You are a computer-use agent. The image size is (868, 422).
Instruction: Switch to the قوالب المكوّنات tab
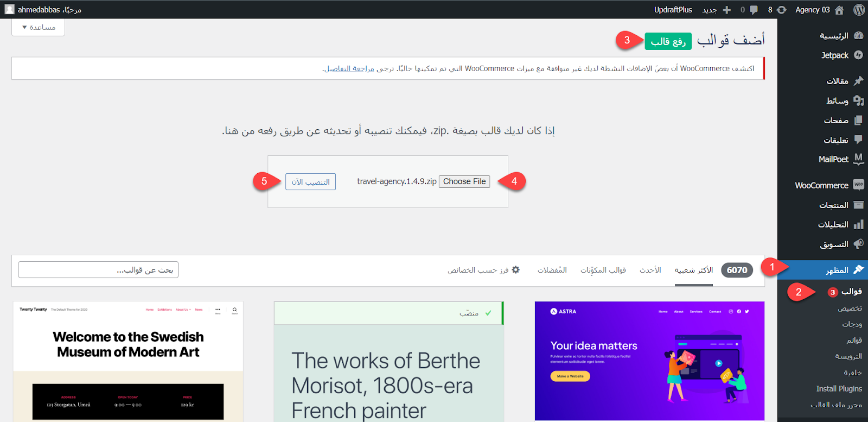coord(603,270)
